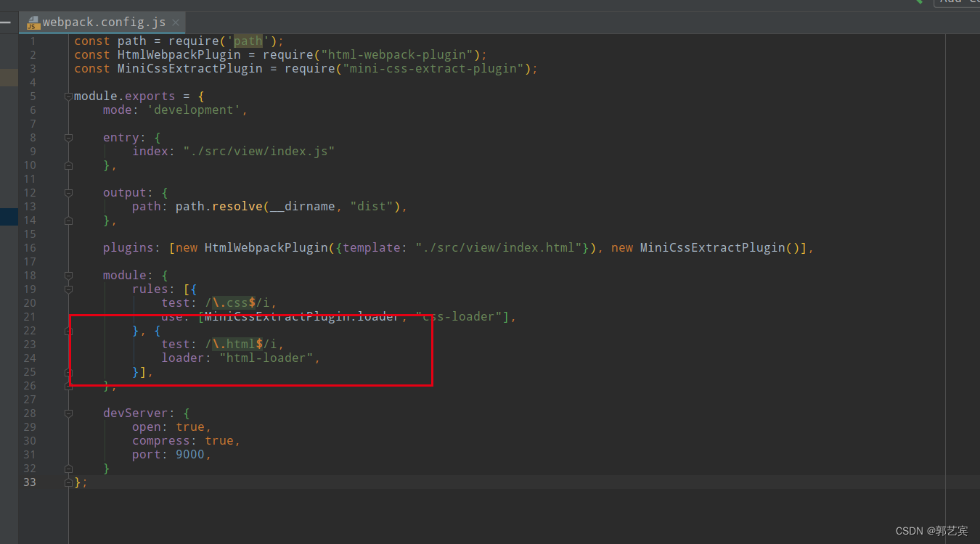Click the mode key on line 6

[117, 110]
